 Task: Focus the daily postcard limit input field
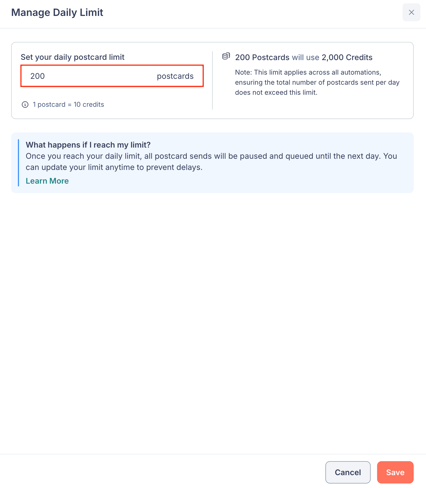[112, 76]
